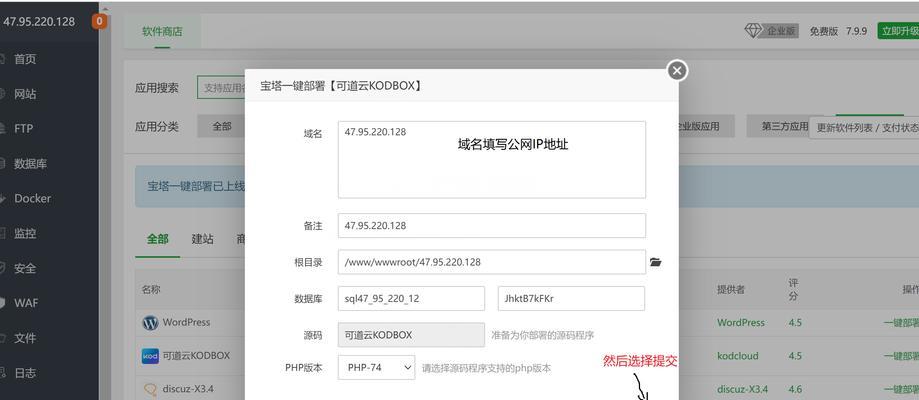919x400 pixels.
Task: Click the 免费版 label
Action: (x=824, y=32)
